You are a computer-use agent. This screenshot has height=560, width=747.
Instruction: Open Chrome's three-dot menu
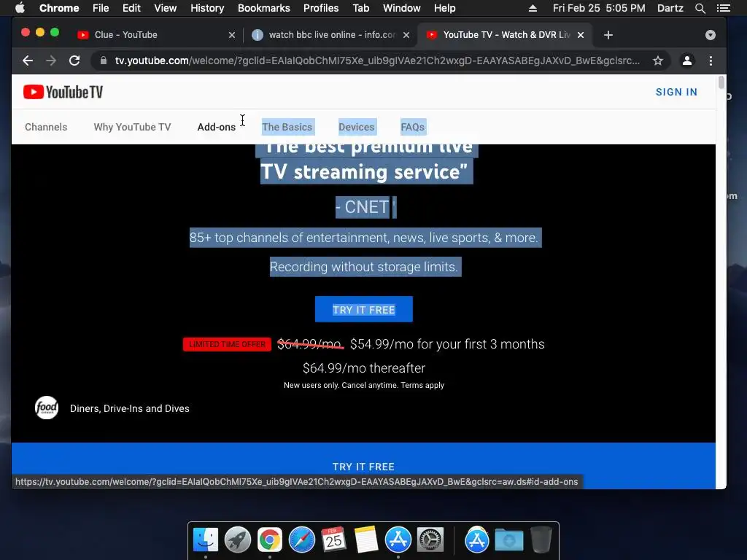pos(711,61)
